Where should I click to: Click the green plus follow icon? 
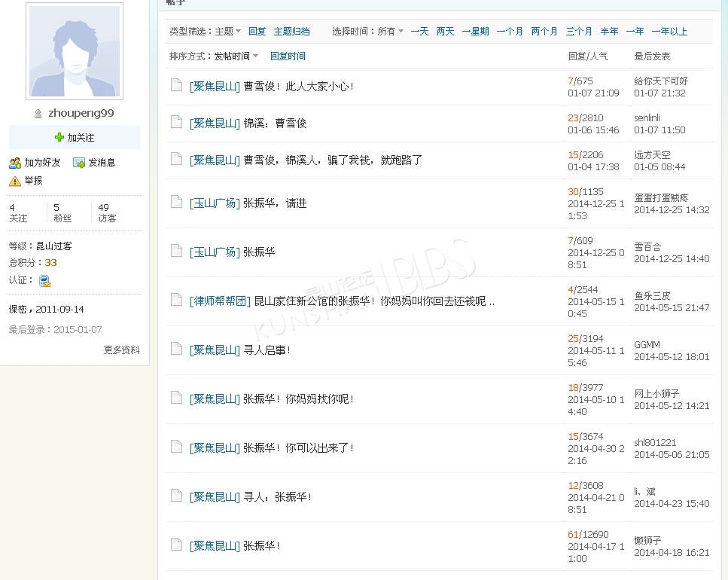coord(59,138)
